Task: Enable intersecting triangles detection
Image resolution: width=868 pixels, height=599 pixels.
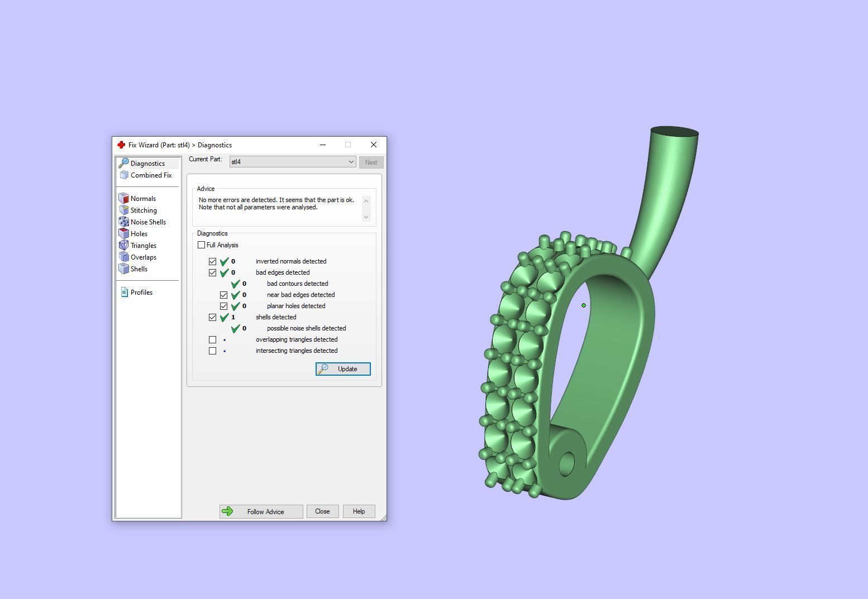Action: [212, 351]
